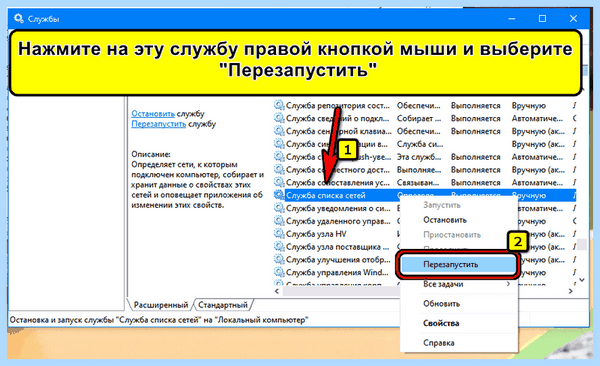Screen dimensions: 600x366
Task: Click gear icon of Служба узла поставщика row
Action: tap(279, 247)
